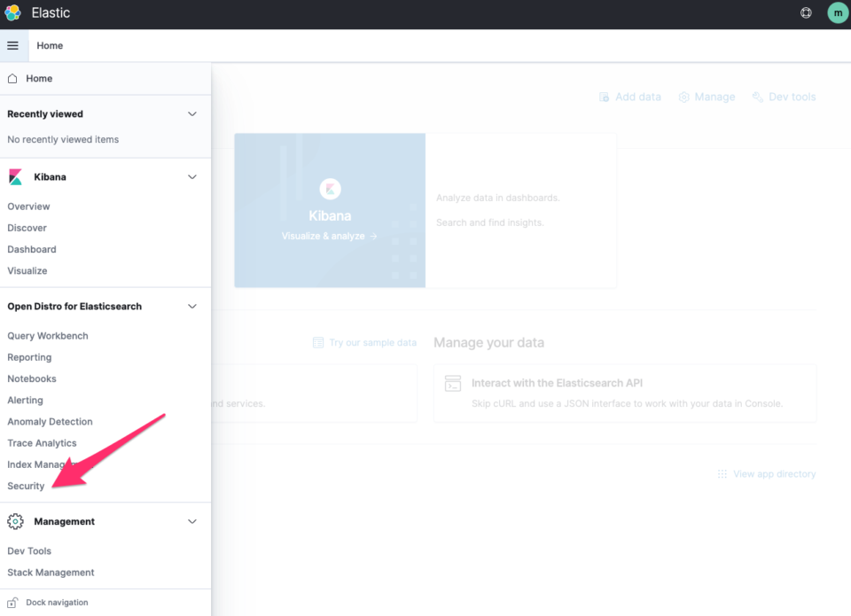Click the Add data link
Viewport: 851px width, 616px height.
click(x=637, y=97)
